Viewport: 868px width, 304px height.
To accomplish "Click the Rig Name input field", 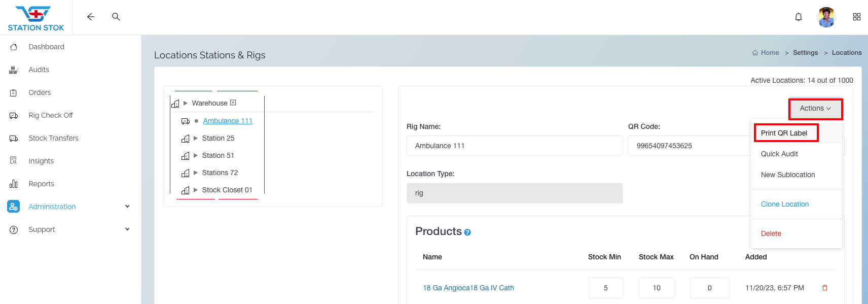I will [514, 146].
